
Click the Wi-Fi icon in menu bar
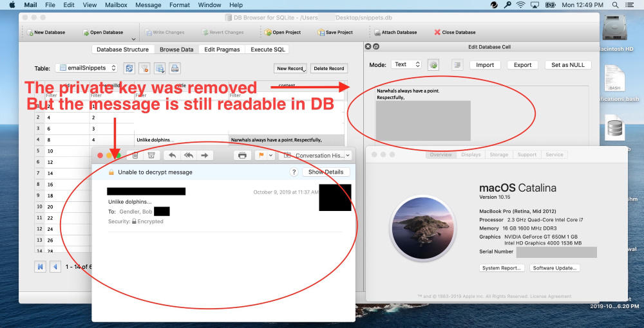(521, 5)
